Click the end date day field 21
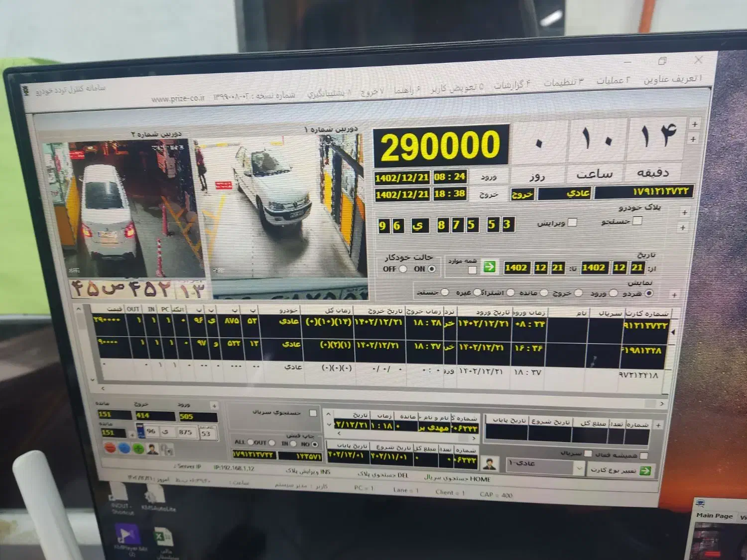747x560 pixels. pyautogui.click(x=557, y=268)
